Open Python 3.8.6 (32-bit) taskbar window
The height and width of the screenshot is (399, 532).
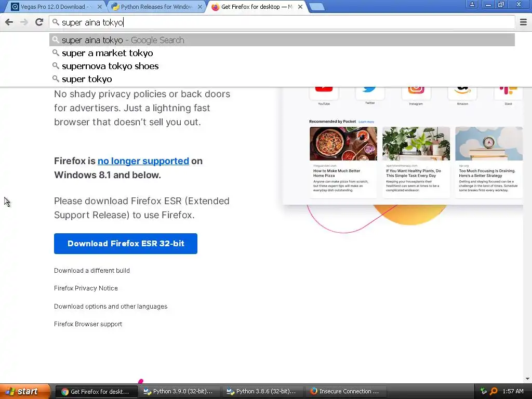coord(262,392)
